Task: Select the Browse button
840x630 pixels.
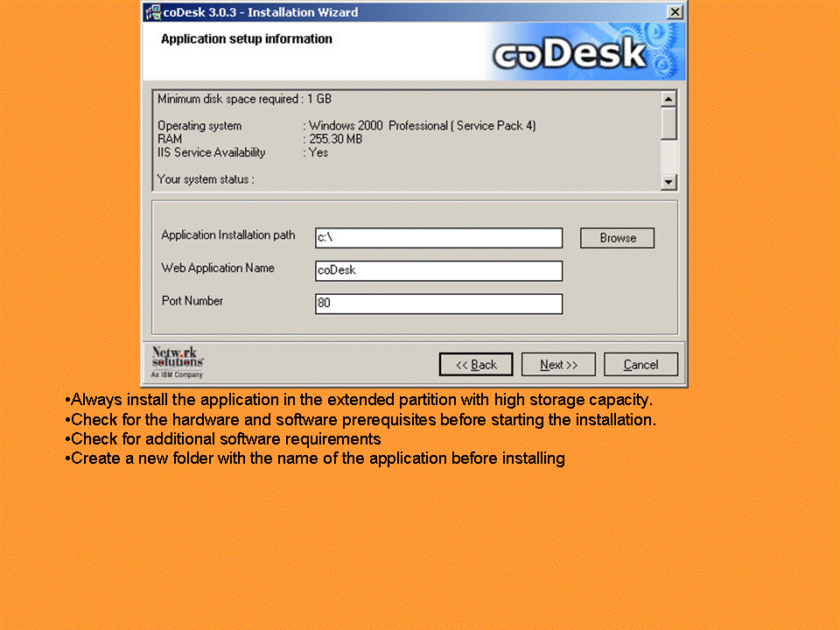Action: 617,237
